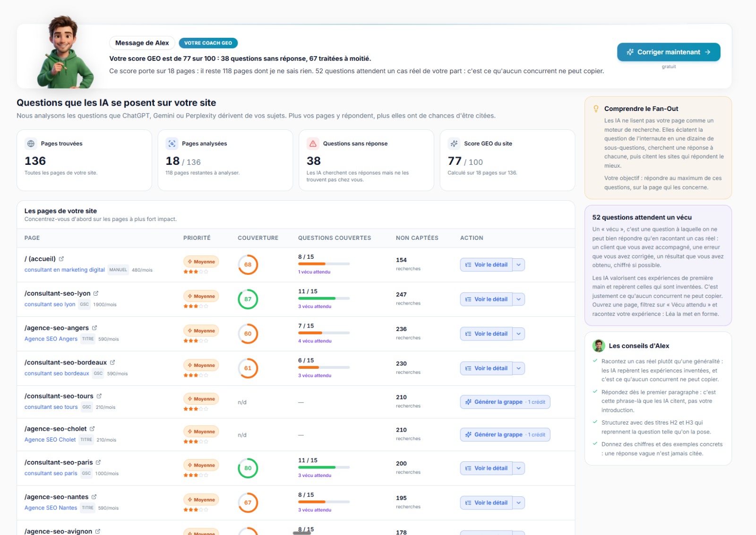Click the scan icon in Pages analysées card

[x=172, y=144]
